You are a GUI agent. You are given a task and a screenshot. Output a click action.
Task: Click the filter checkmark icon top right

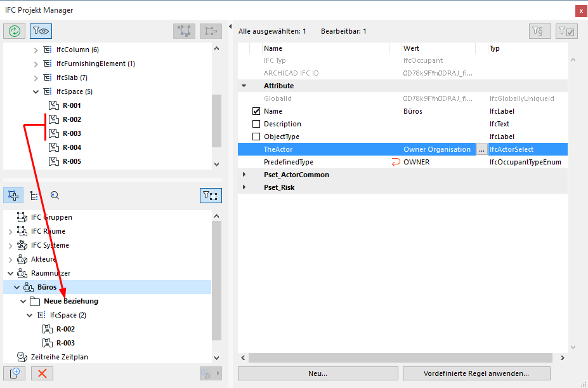coord(566,31)
